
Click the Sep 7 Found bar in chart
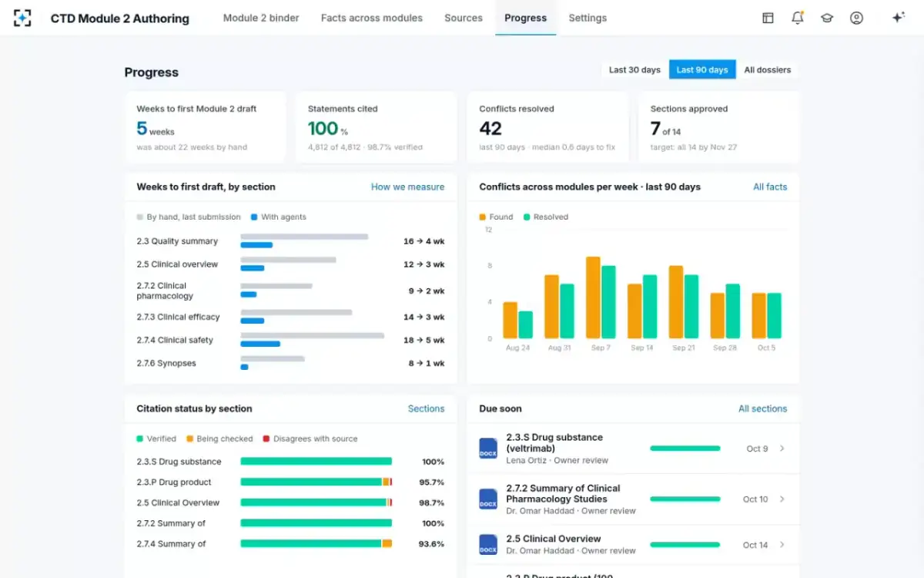593,297
